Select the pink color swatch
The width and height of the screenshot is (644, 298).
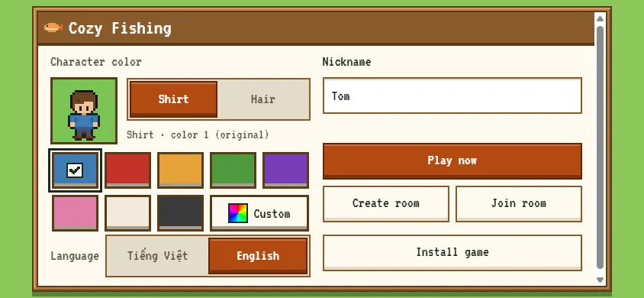click(x=75, y=213)
